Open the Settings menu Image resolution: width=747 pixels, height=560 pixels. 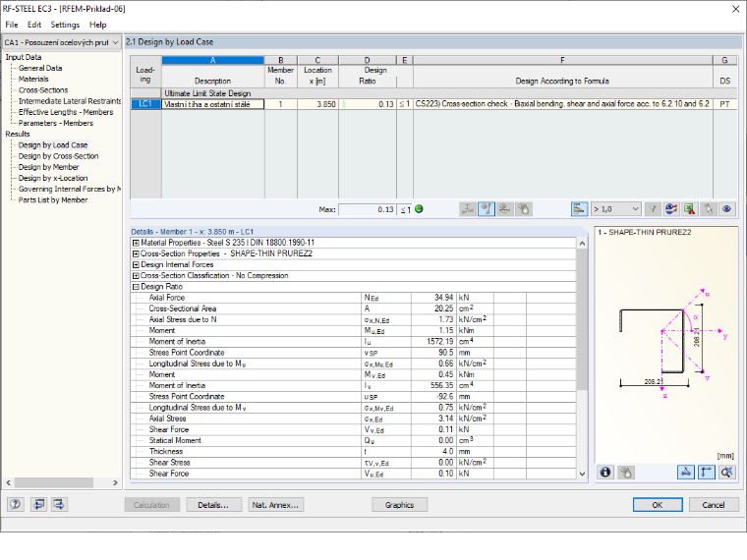[x=65, y=25]
